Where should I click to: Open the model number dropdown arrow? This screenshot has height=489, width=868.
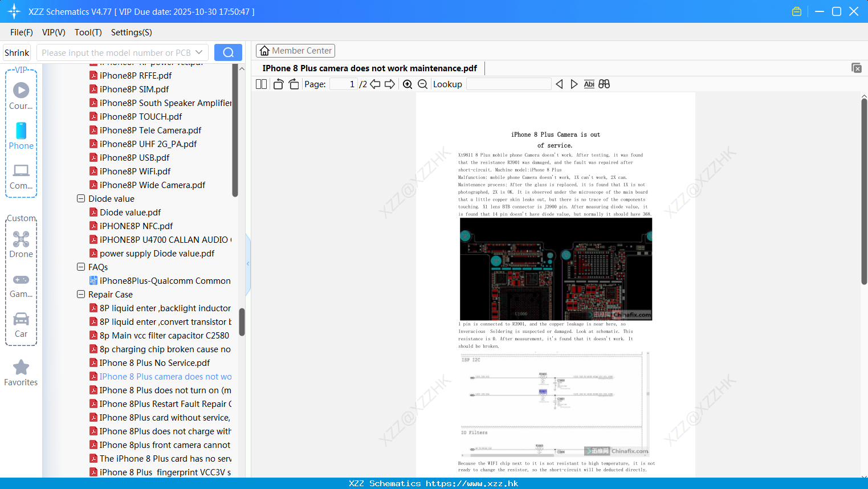click(199, 52)
